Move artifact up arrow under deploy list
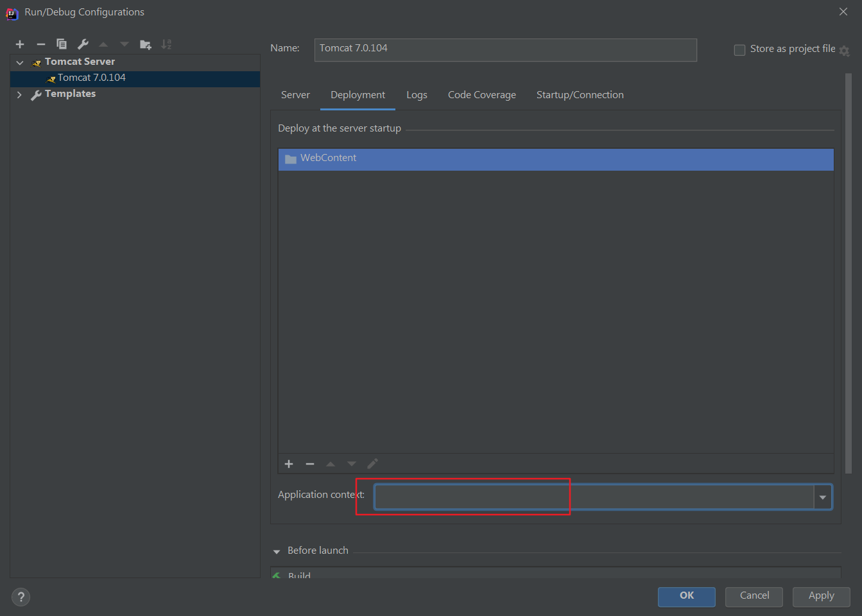The image size is (862, 616). [331, 464]
